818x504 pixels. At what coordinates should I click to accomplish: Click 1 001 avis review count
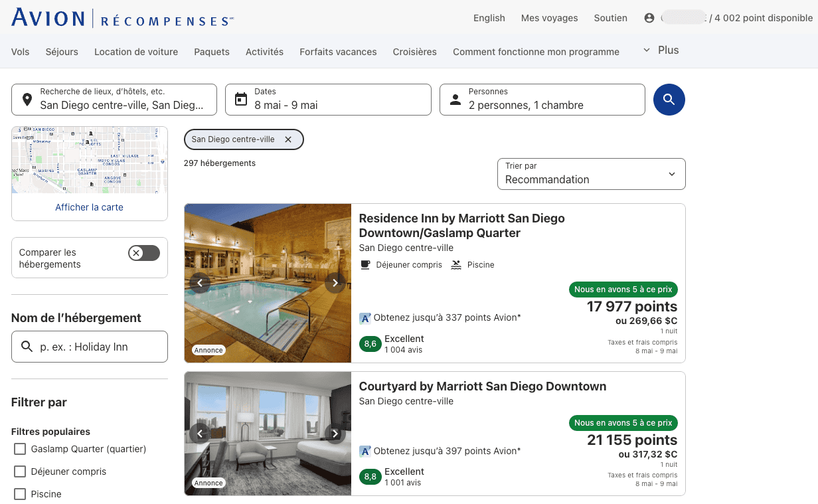403,483
